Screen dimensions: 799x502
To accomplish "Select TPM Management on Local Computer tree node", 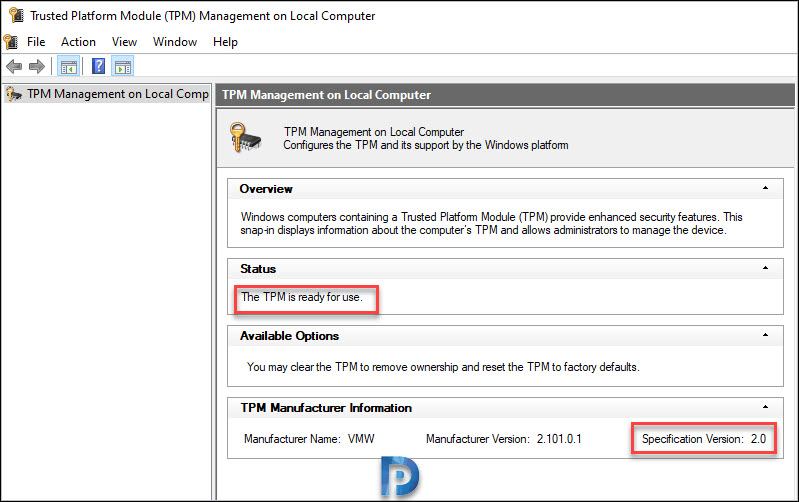I will (107, 94).
